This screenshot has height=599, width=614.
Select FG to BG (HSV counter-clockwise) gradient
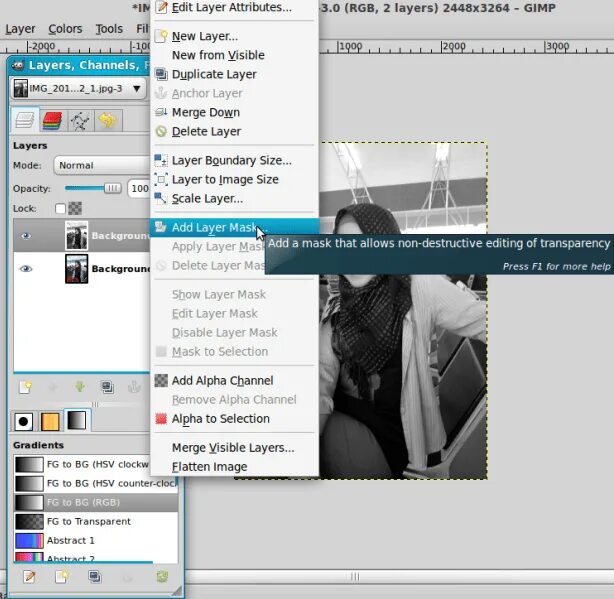point(96,484)
